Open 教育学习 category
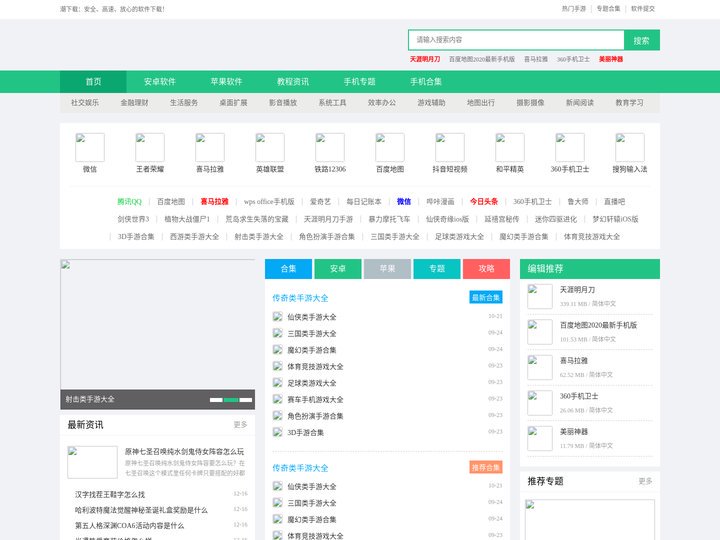Viewport: 720px width, 540px height. [x=630, y=103]
